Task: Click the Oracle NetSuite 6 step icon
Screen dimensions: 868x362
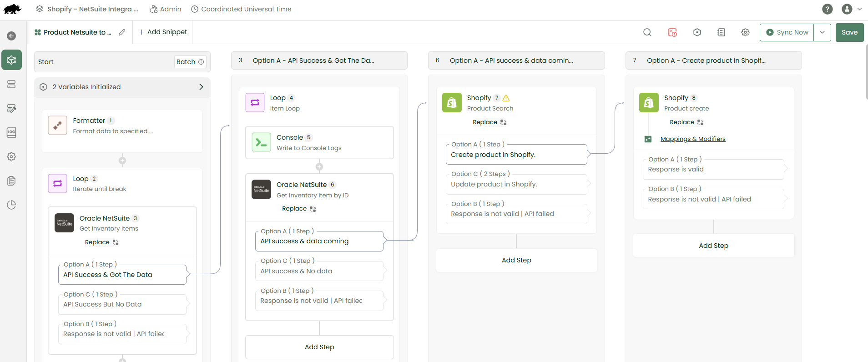Action: pos(262,189)
